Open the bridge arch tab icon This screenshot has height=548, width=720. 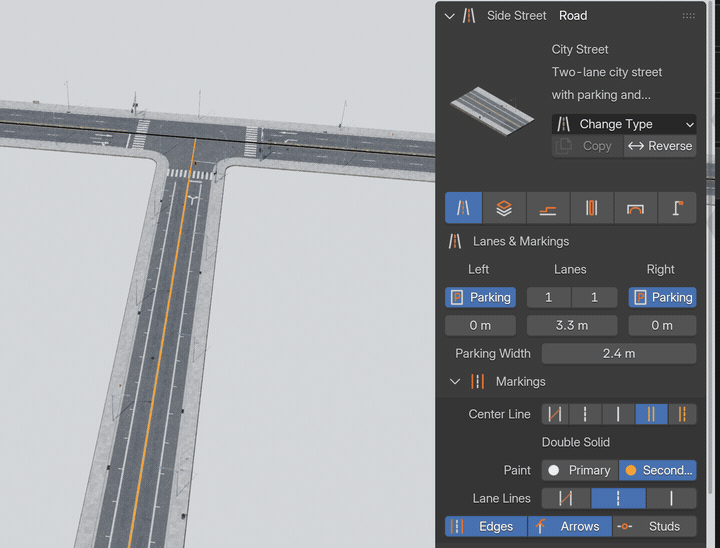pyautogui.click(x=635, y=208)
